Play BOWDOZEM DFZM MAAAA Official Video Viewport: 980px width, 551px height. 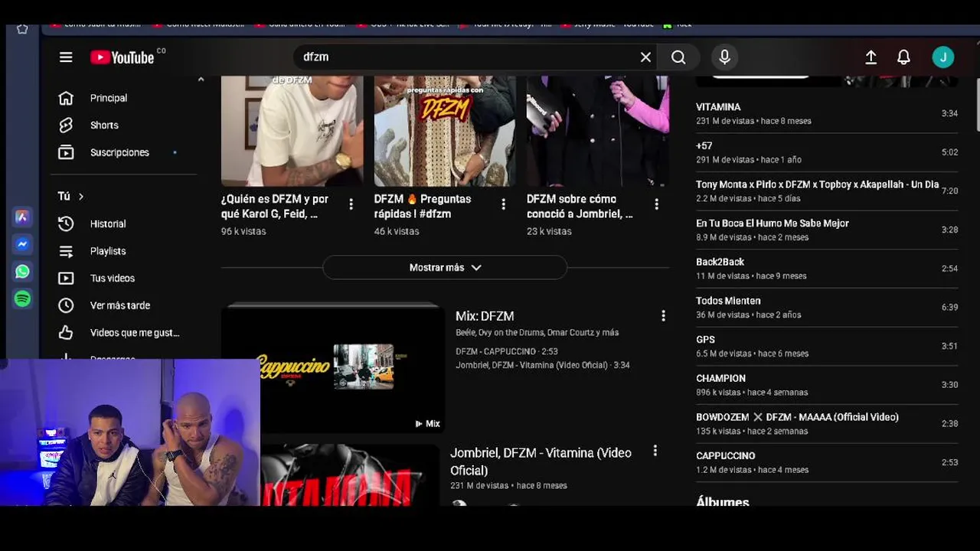point(827,424)
